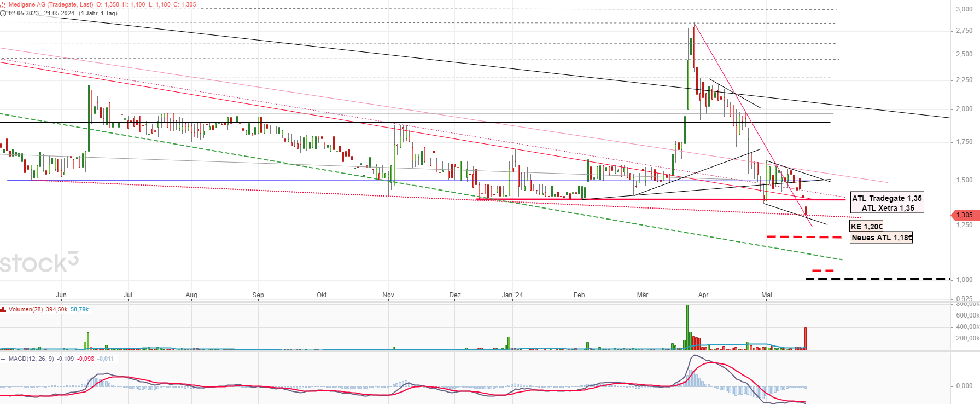
Task: Click the '(1 Jahr, 1 Tag)' period label
Action: pos(98,13)
